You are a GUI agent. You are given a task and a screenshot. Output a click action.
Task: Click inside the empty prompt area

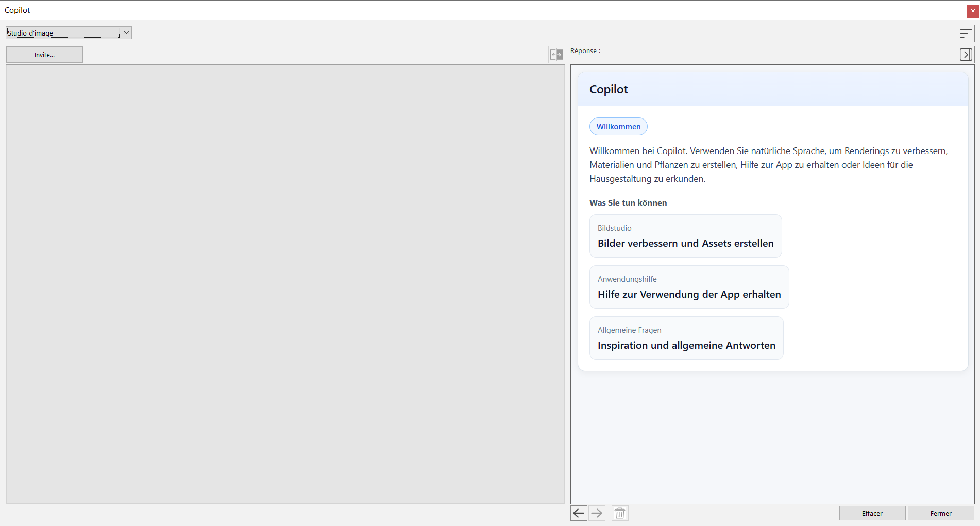tap(285, 284)
